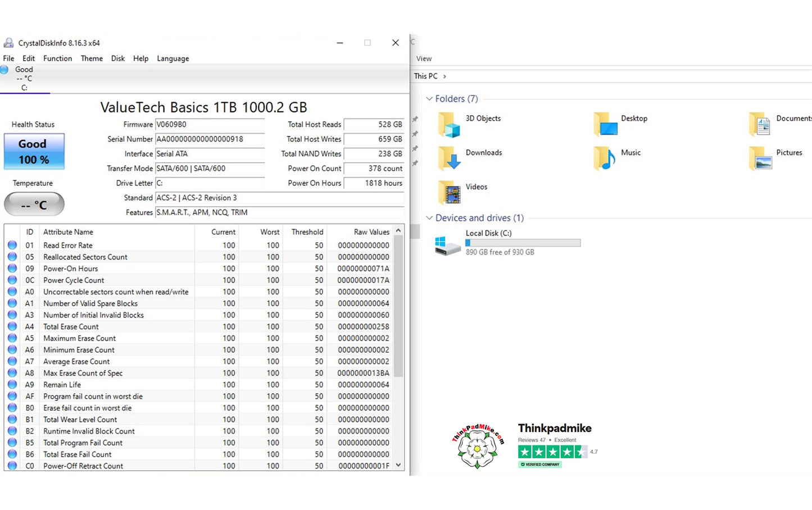This screenshot has height=510, width=812.
Task: Click the temperature -- °C button
Action: pos(34,204)
